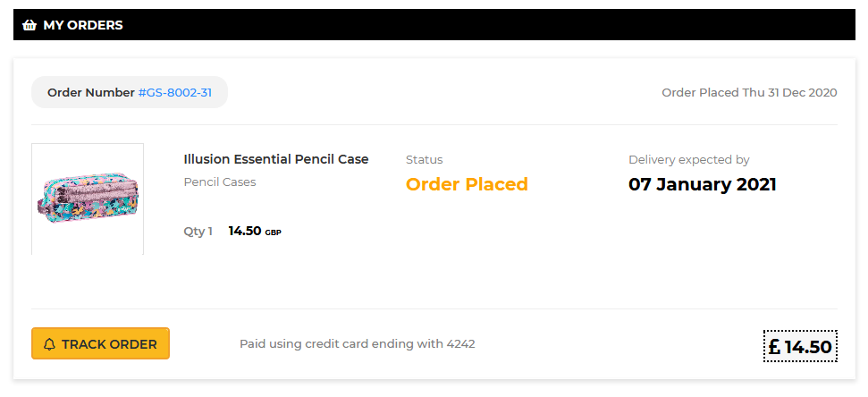Click the shopping basket icon in header
The width and height of the screenshot is (868, 397).
pyautogui.click(x=29, y=25)
